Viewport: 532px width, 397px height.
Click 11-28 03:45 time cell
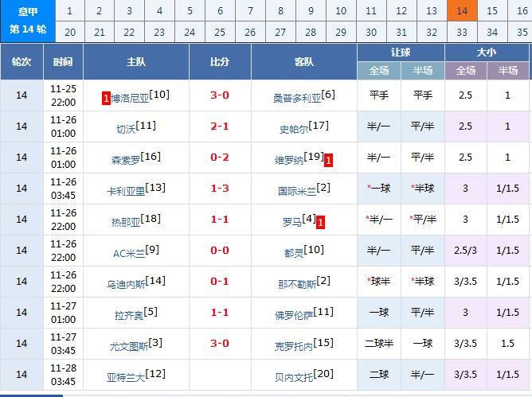click(64, 375)
